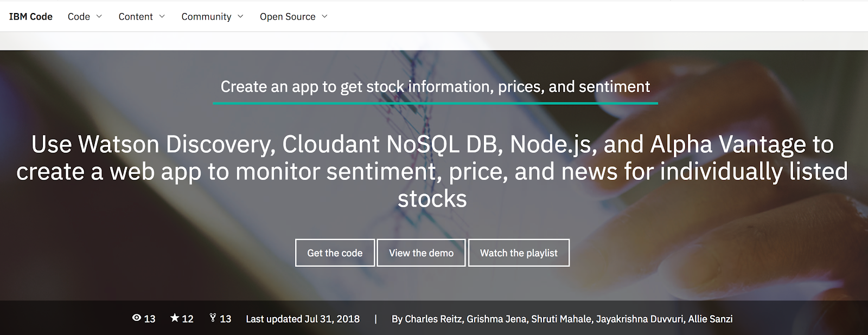868x335 pixels.
Task: Expand the Open Source menu chevron
Action: [x=324, y=16]
